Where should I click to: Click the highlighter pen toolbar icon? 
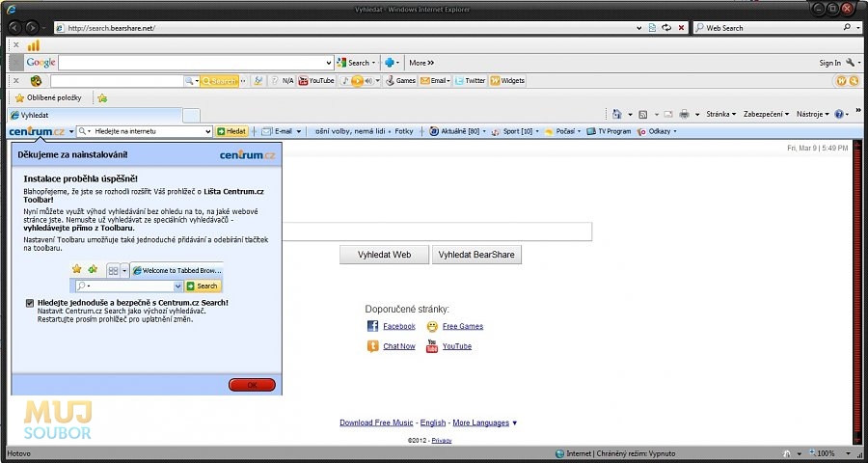tap(258, 81)
